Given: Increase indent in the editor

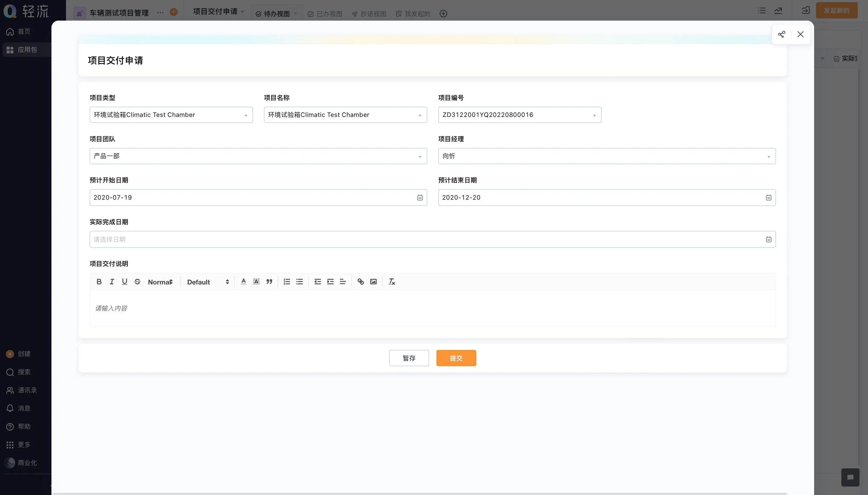Looking at the screenshot, I should pos(330,281).
